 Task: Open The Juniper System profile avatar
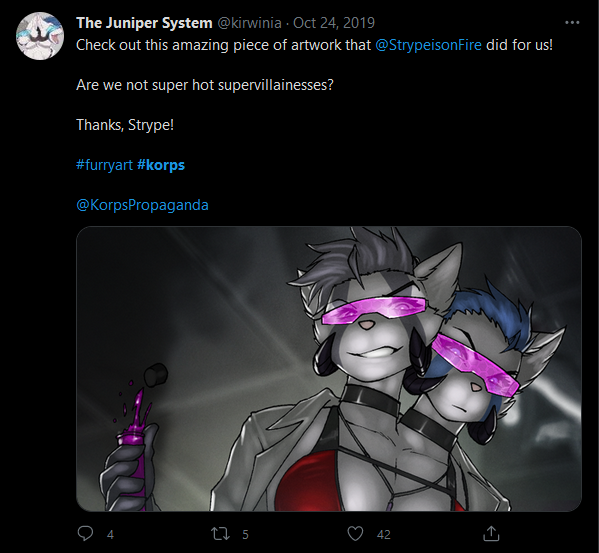click(40, 36)
